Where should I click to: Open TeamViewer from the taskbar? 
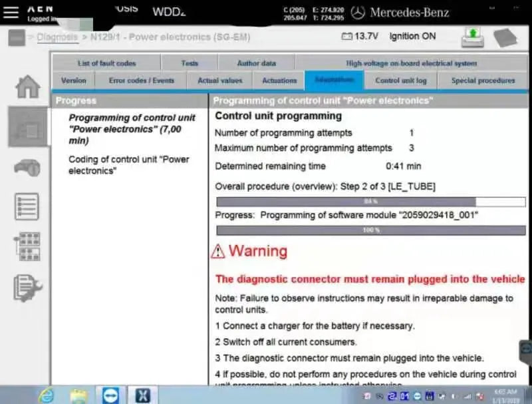(x=110, y=395)
